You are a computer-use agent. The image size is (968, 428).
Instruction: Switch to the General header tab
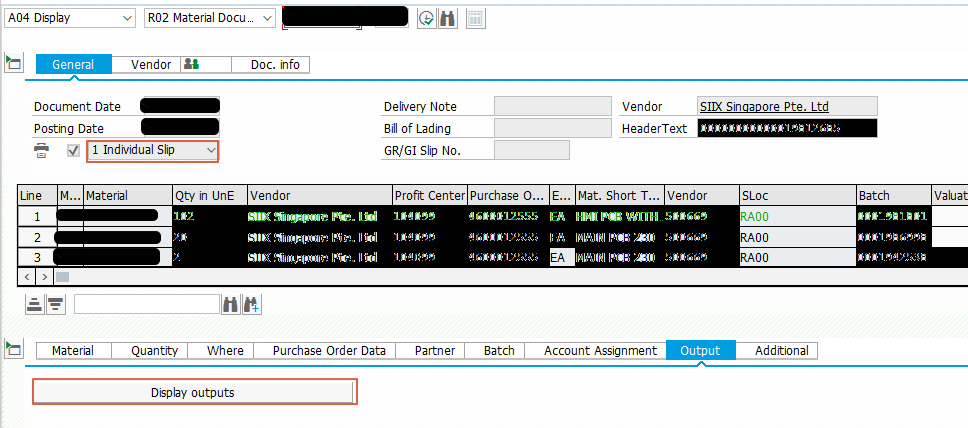point(73,64)
